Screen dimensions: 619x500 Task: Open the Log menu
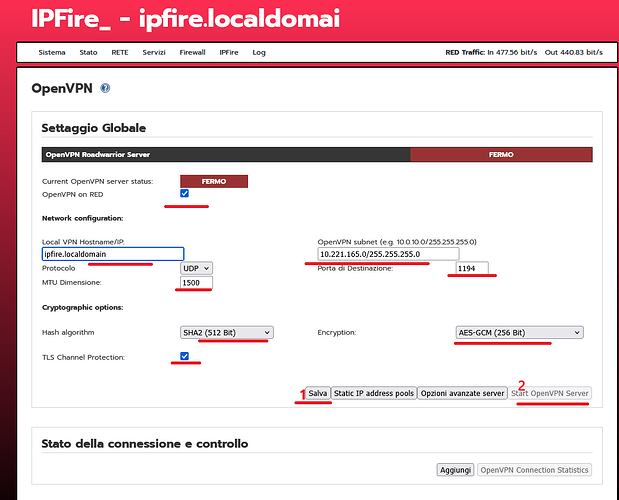click(259, 52)
